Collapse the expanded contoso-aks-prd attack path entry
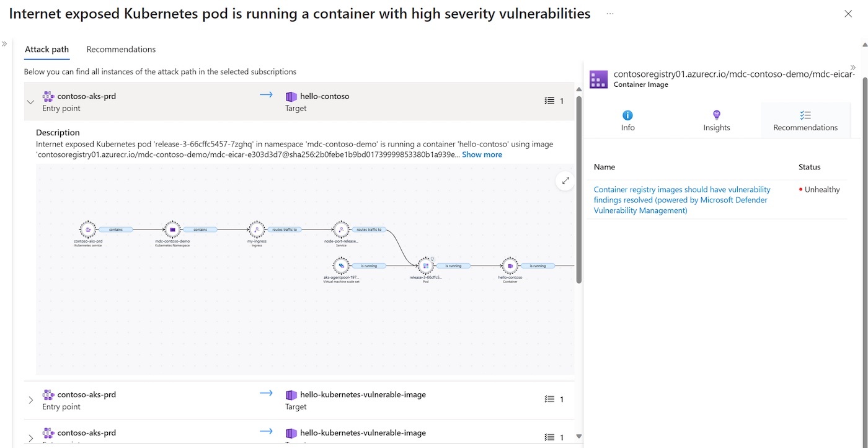868x448 pixels. pos(29,101)
